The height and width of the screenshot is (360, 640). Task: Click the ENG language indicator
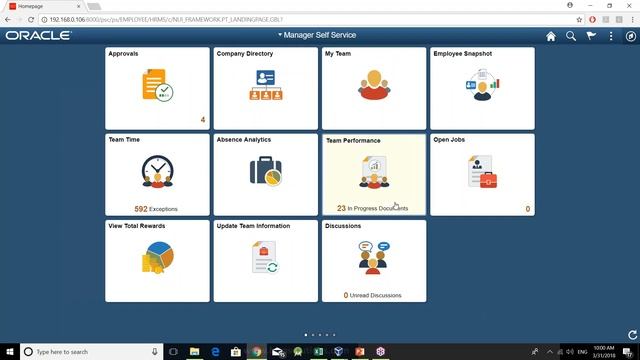point(582,351)
